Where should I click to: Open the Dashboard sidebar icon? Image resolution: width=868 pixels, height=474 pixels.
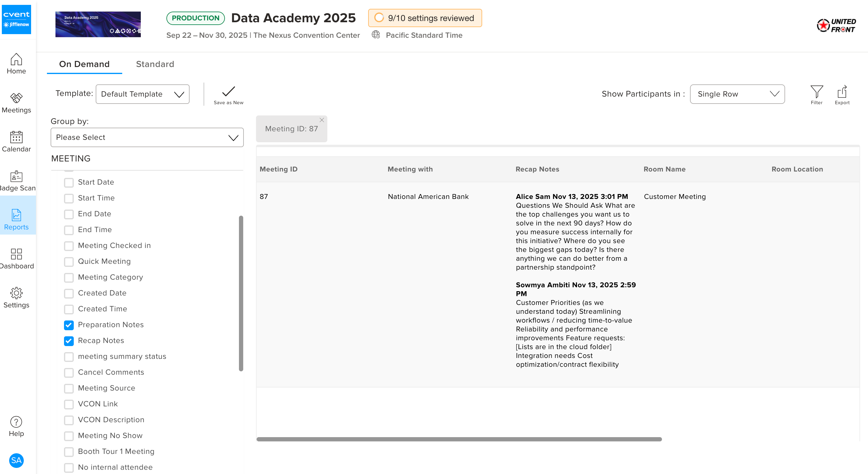click(x=16, y=258)
